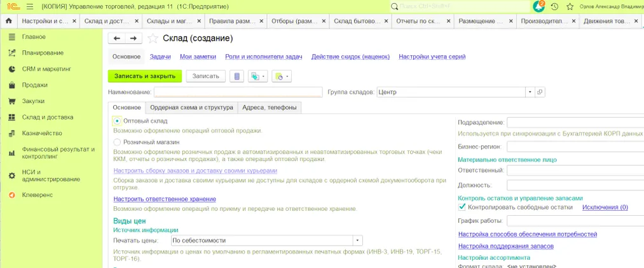
Task: Open the Мои заметки link
Action: [198, 57]
